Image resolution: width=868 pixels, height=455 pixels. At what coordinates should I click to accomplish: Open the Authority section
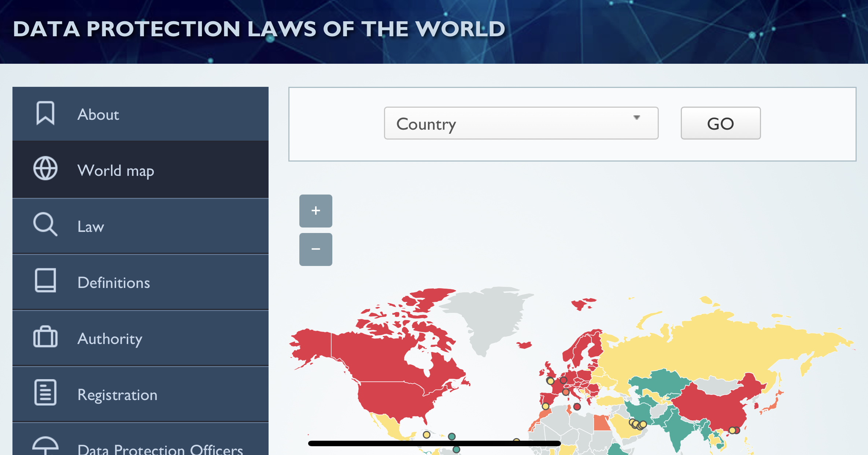coord(140,338)
